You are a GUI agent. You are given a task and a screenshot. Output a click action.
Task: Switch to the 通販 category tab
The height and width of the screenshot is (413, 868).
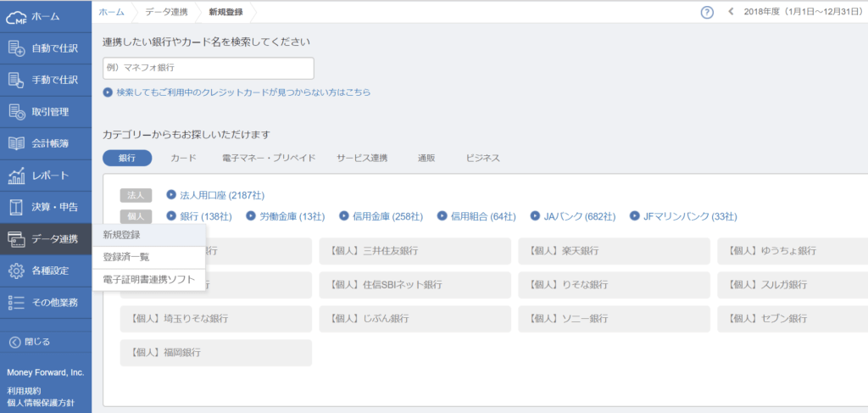(426, 158)
